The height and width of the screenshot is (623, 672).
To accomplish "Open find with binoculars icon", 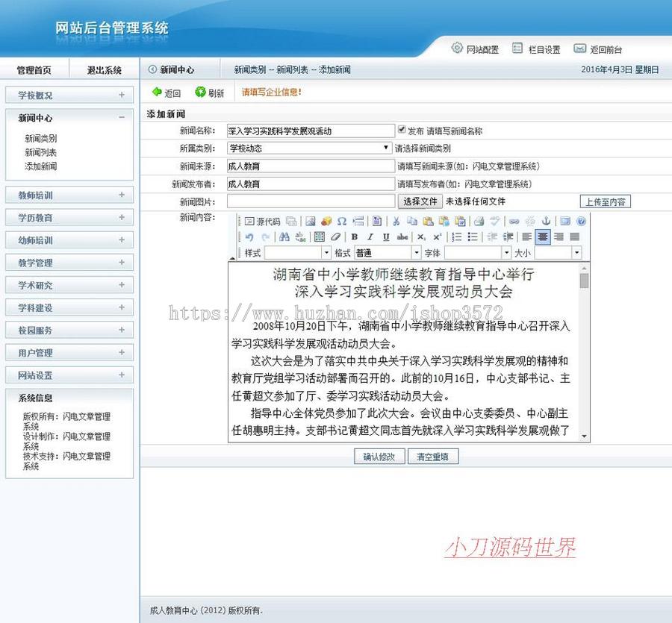I will [284, 237].
